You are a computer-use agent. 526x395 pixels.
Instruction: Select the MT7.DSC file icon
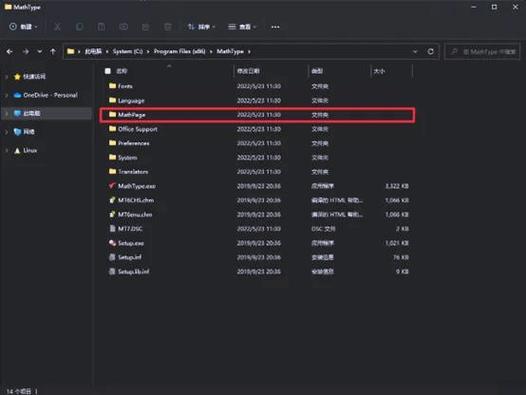[x=112, y=229]
